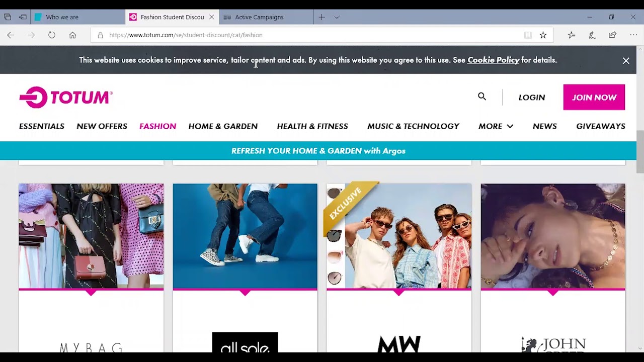Click the MW brand logo

click(399, 344)
